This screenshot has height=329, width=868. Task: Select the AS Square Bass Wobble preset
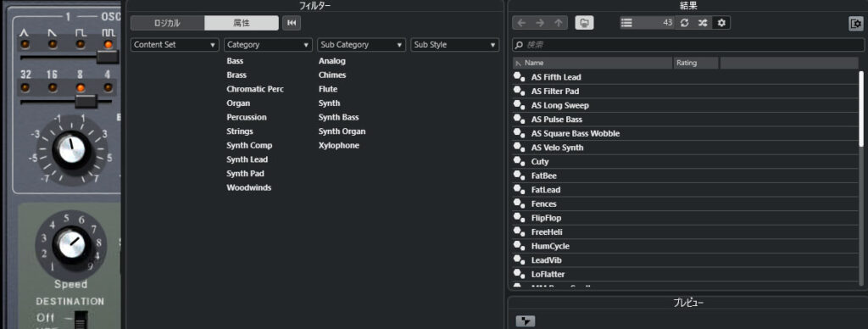[685, 133]
